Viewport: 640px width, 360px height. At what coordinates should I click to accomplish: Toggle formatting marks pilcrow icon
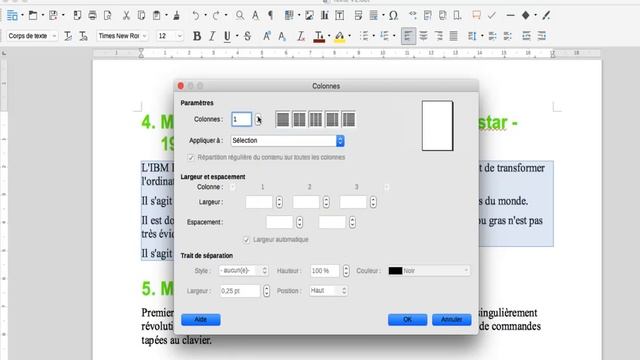click(270, 16)
